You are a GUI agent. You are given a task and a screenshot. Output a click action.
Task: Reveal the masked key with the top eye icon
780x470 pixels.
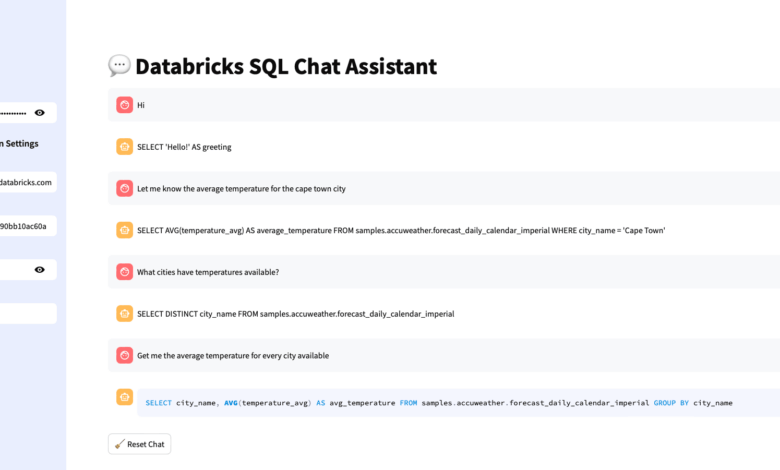pyautogui.click(x=39, y=113)
